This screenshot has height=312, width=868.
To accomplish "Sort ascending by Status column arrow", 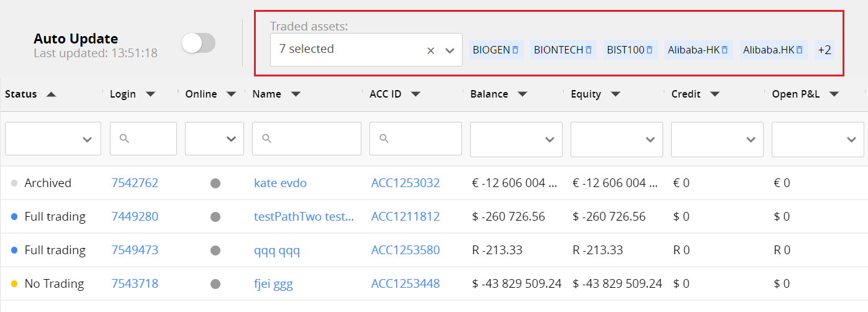I will [52, 94].
